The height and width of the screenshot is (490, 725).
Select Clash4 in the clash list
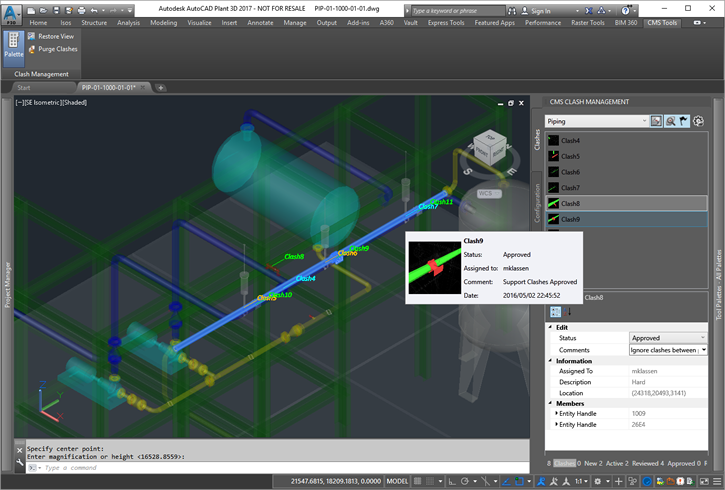[x=627, y=141]
